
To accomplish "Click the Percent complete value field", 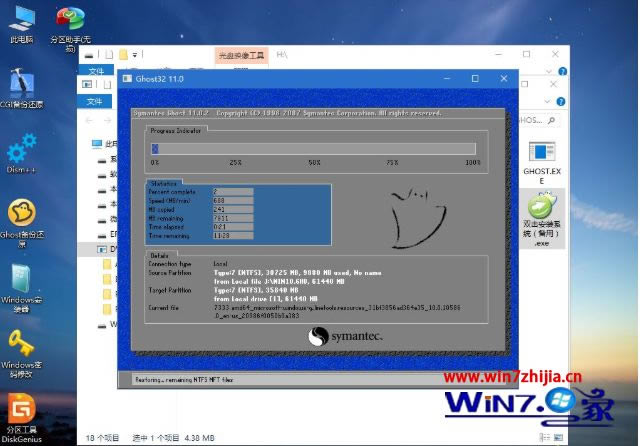I will (233, 192).
